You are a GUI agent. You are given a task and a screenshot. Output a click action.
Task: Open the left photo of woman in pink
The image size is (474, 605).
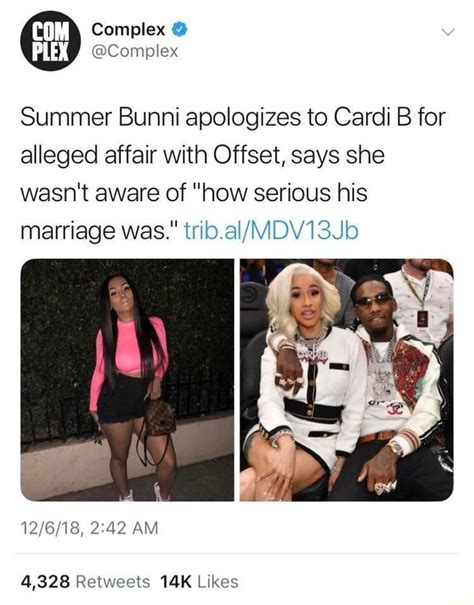pyautogui.click(x=127, y=380)
